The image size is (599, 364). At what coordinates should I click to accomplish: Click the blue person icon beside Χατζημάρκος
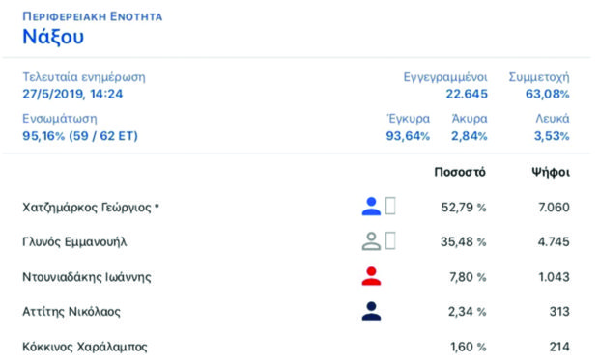pos(371,207)
